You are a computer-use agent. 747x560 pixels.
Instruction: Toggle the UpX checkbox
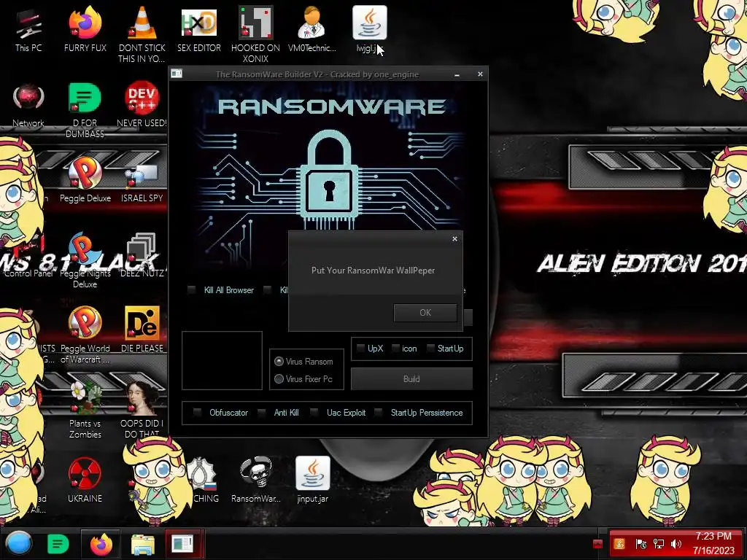(x=360, y=349)
